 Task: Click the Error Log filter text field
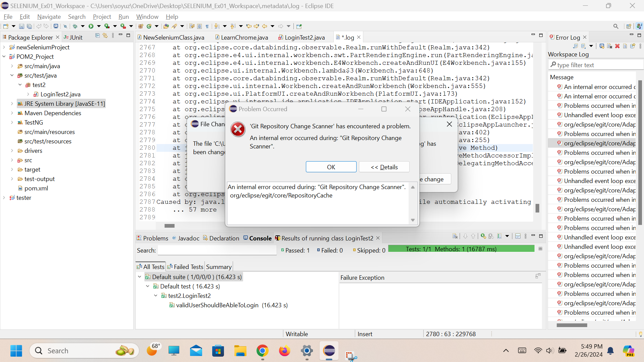point(596,65)
